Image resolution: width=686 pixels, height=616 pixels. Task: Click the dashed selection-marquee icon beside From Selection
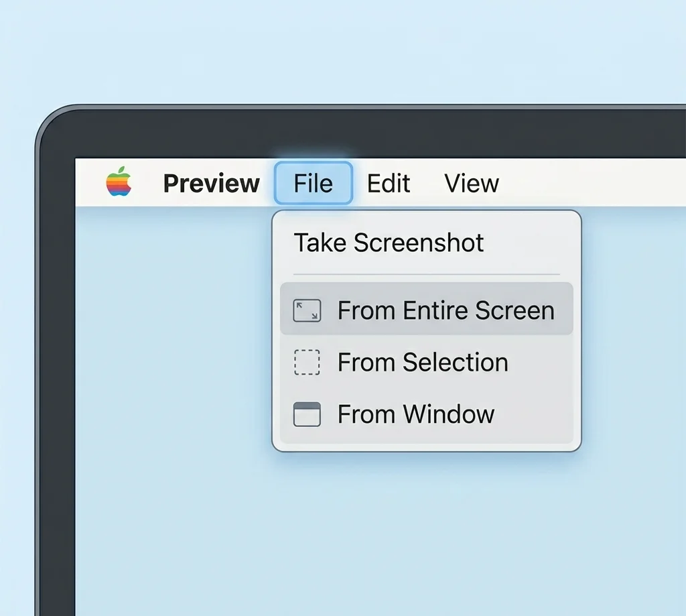307,362
